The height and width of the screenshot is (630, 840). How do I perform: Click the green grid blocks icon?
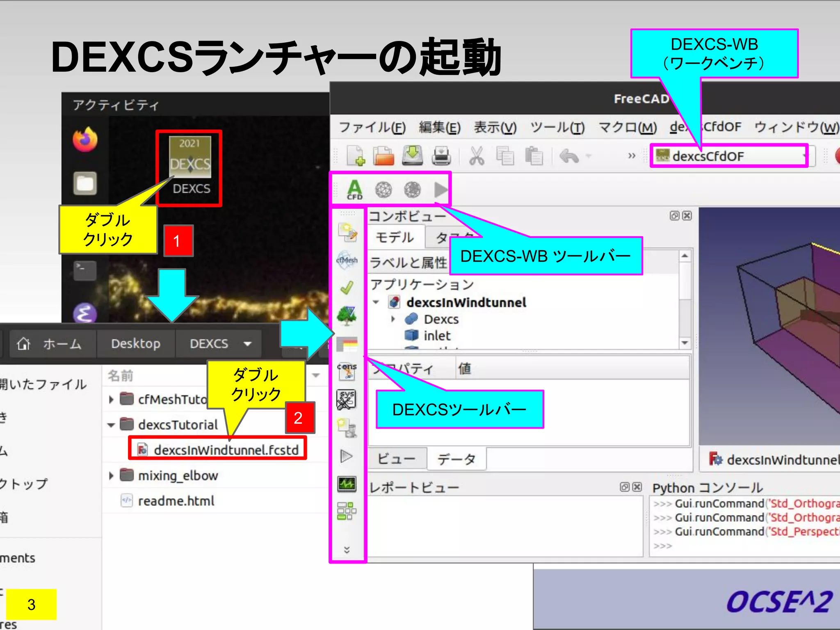click(347, 511)
